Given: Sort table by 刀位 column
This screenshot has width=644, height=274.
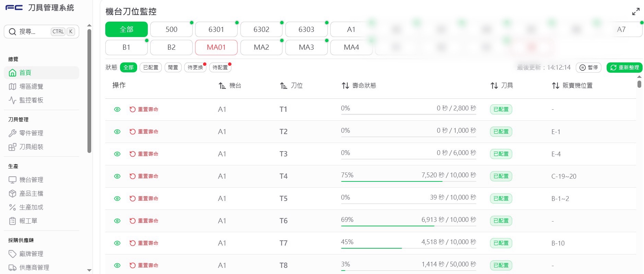Looking at the screenshot, I should coord(291,85).
